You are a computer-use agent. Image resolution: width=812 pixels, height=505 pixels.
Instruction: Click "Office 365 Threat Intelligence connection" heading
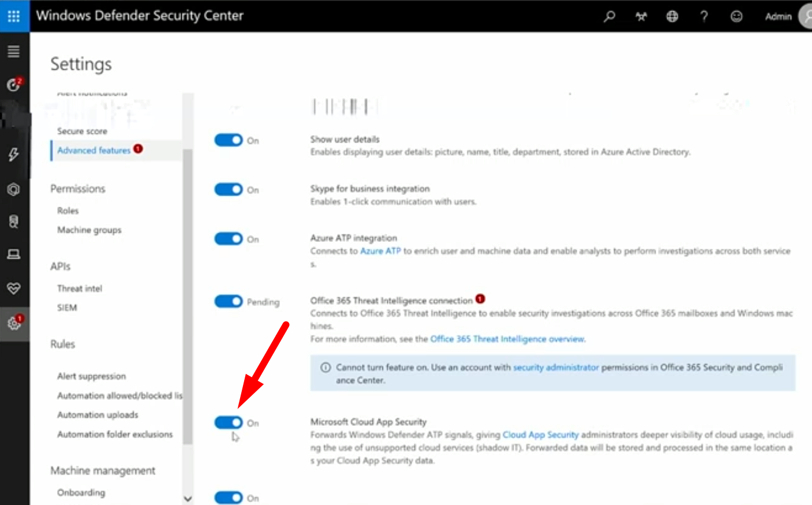[x=391, y=301]
